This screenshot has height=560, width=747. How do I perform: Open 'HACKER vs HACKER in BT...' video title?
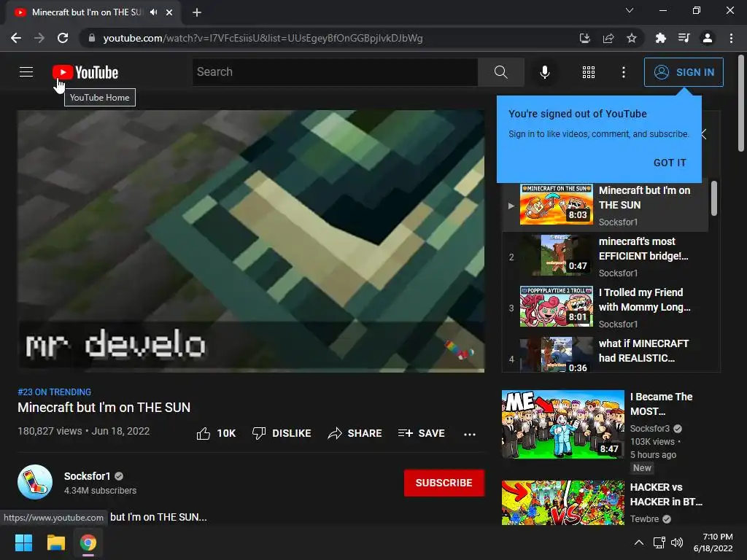(x=666, y=494)
